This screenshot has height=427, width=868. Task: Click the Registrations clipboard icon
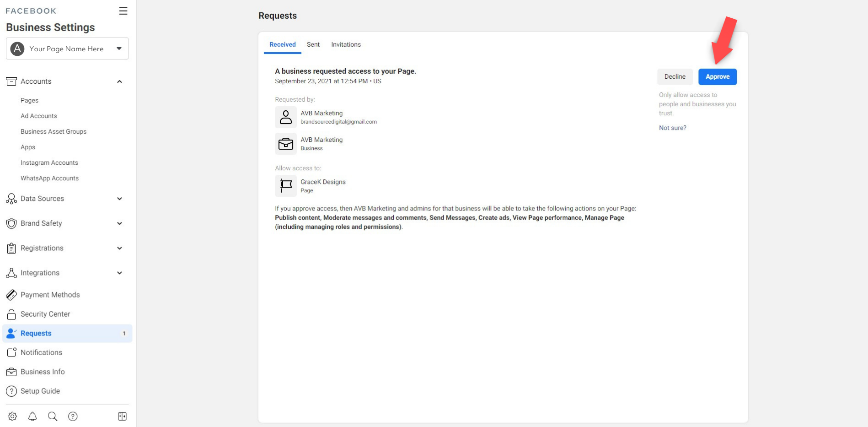11,248
